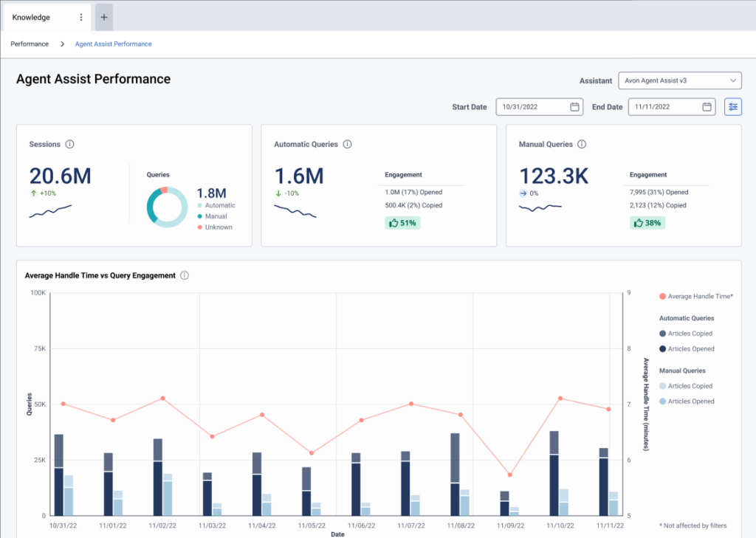Select Avon Agent Assist v3 from assistant selector

(x=678, y=80)
